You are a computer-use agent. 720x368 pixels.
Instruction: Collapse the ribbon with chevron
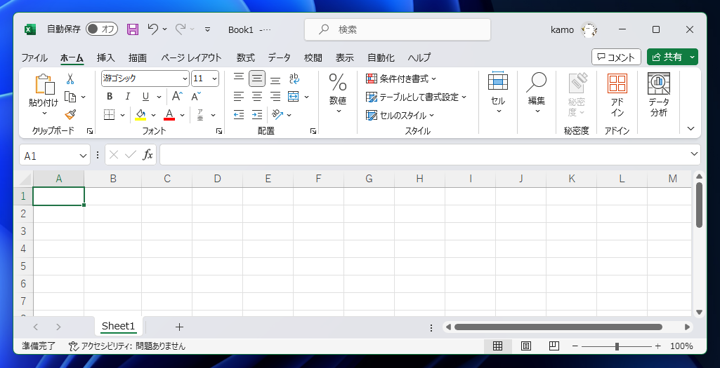[691, 129]
